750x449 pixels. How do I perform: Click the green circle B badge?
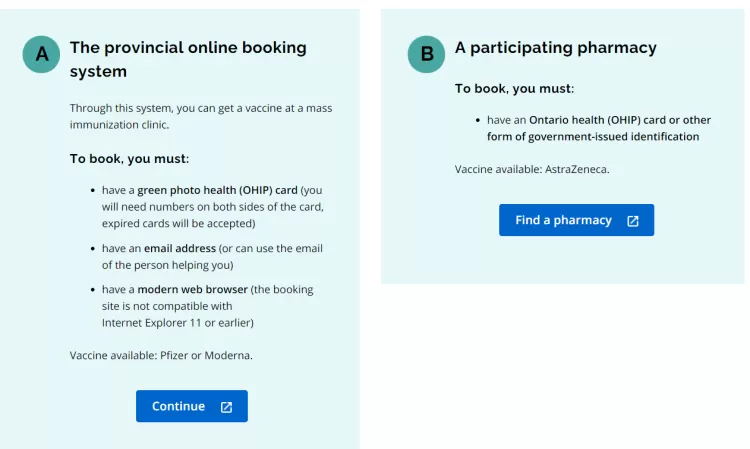(426, 54)
